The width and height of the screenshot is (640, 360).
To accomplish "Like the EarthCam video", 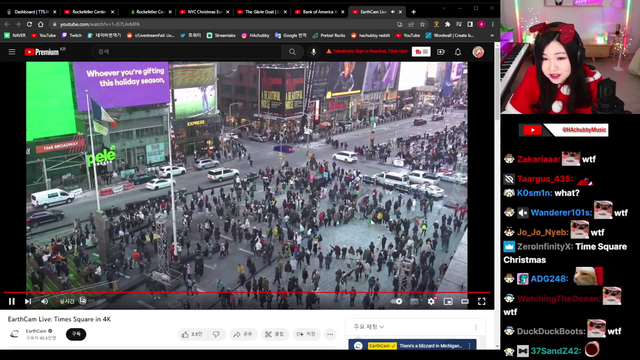I will [192, 334].
